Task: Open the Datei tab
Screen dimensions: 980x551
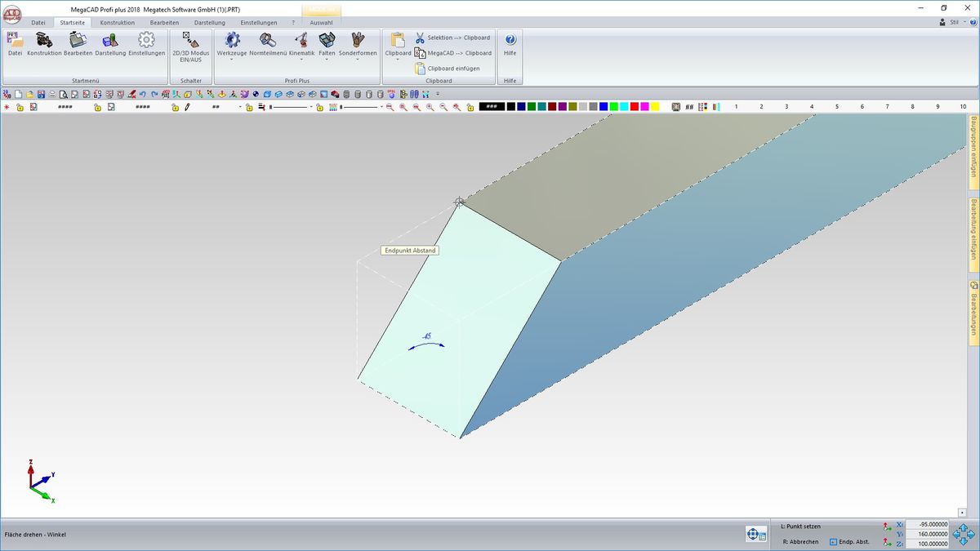Action: 38,23
